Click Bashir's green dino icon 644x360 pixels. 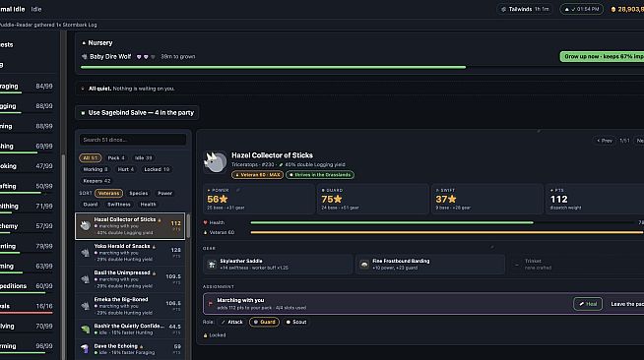point(86,330)
